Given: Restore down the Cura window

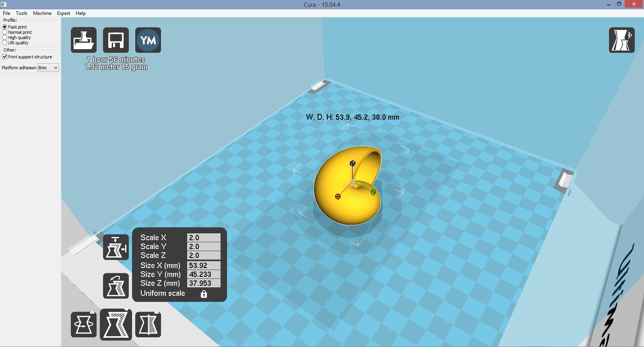Looking at the screenshot, I should point(619,4).
